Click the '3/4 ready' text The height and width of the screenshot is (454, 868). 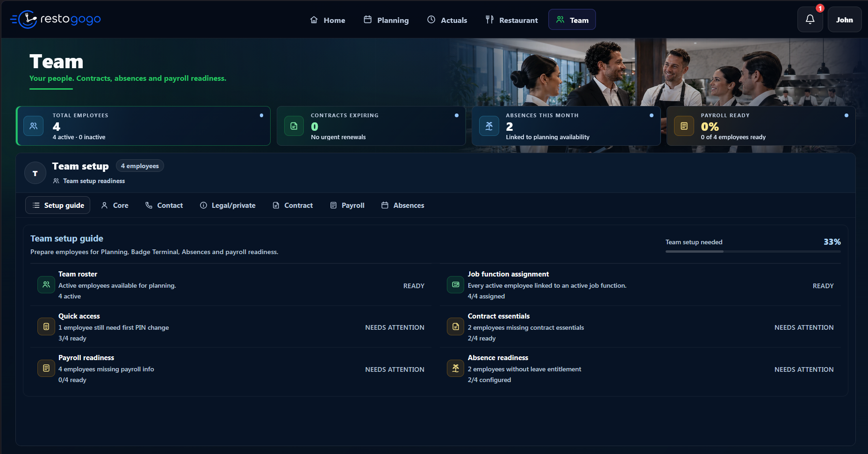(x=72, y=338)
